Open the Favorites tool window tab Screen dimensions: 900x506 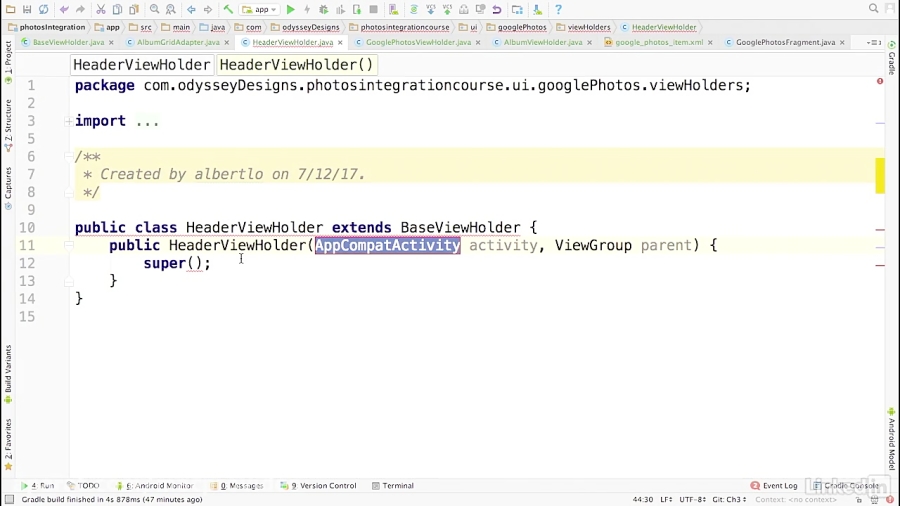point(8,444)
